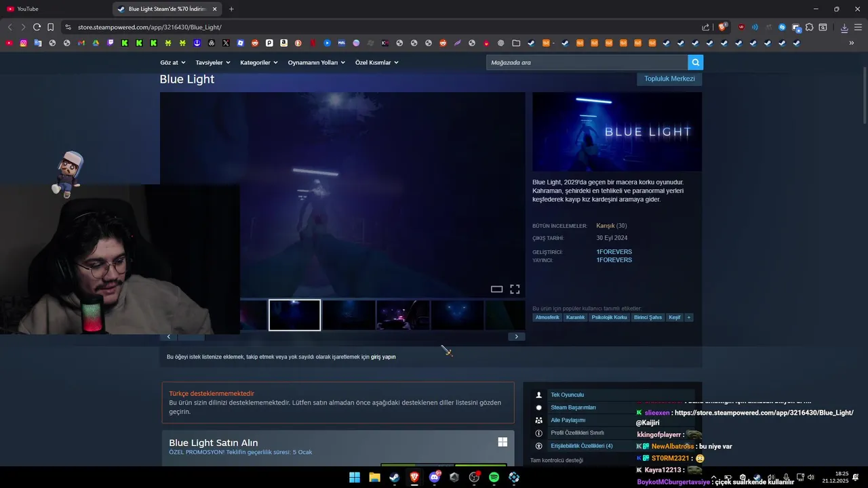Open the X (Twitter) bookmark icon
Image resolution: width=868 pixels, height=488 pixels.
(x=226, y=43)
